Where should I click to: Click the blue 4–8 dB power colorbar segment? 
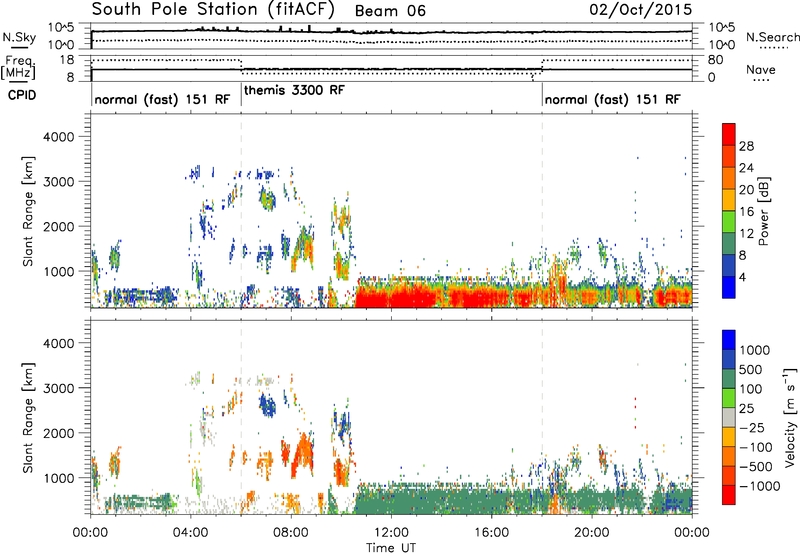pos(729,265)
